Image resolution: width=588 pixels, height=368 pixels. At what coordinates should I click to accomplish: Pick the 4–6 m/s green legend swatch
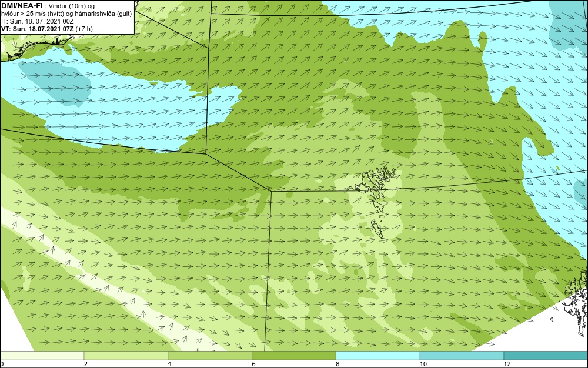coord(210,355)
